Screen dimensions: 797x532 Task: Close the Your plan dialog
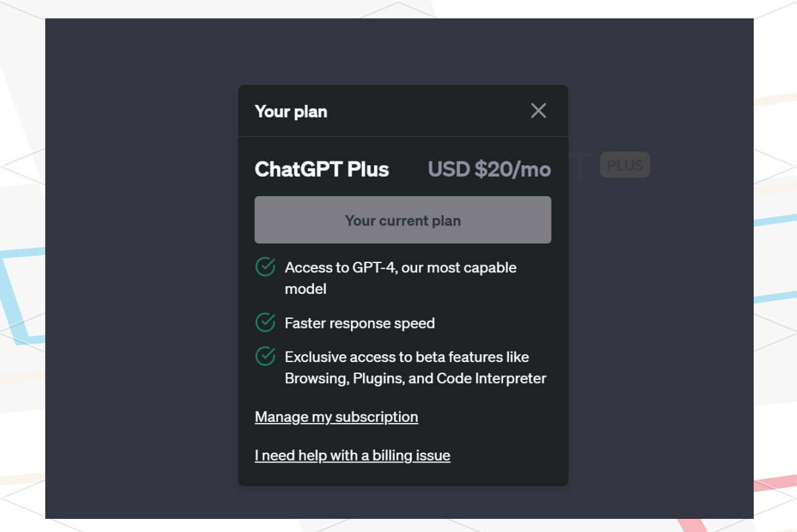539,111
